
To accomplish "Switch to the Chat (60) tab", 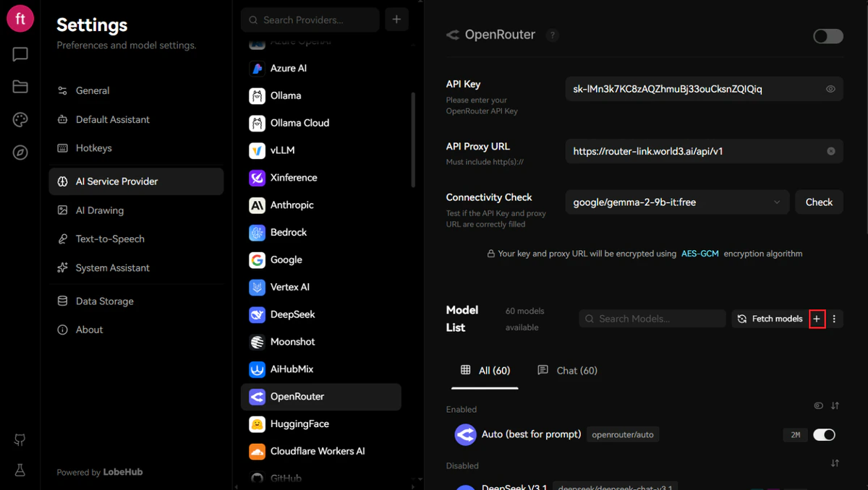I will (568, 370).
